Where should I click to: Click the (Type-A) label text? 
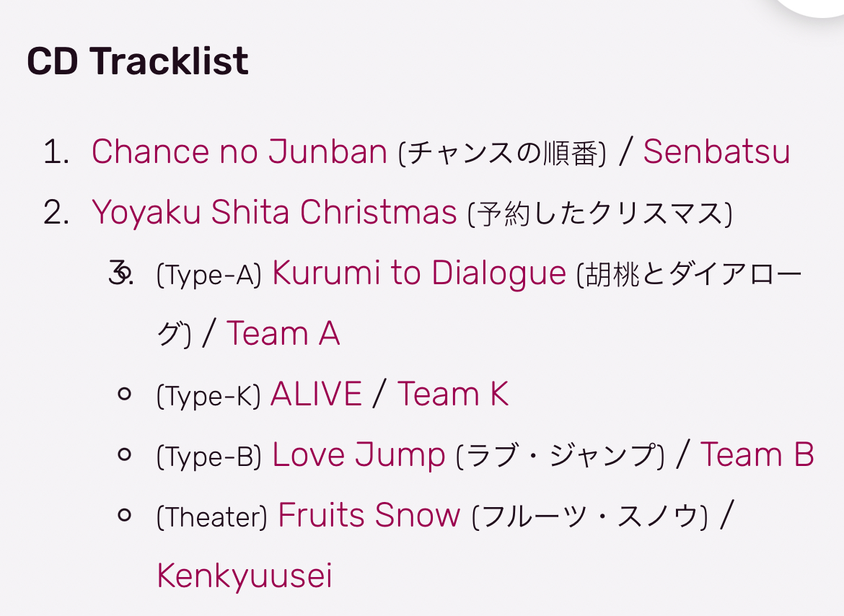[209, 275]
